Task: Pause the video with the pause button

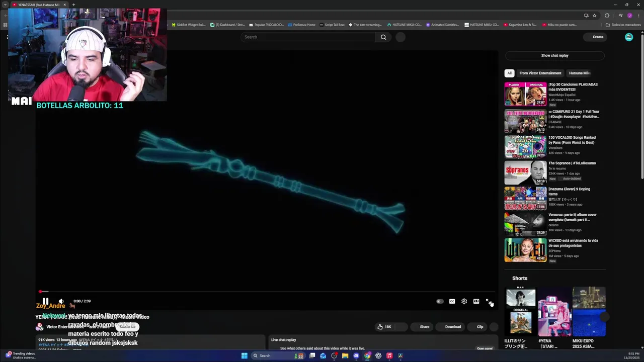Action: click(45, 301)
